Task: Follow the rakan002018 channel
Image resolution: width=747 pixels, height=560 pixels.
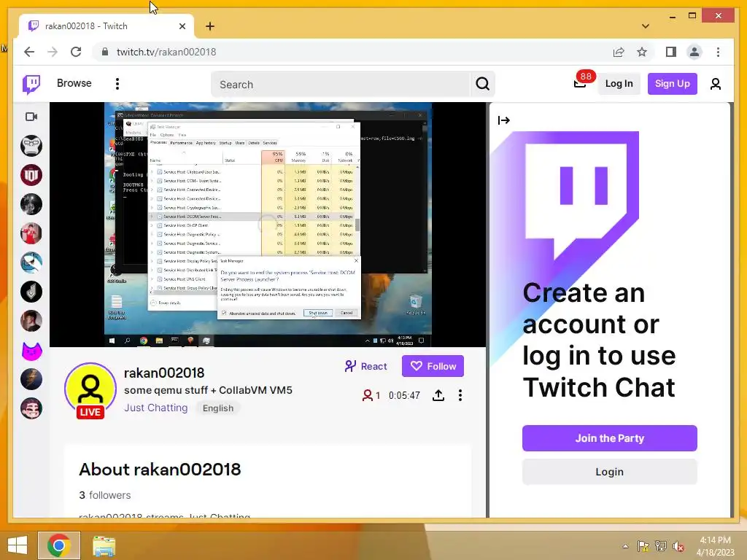Action: click(x=433, y=366)
